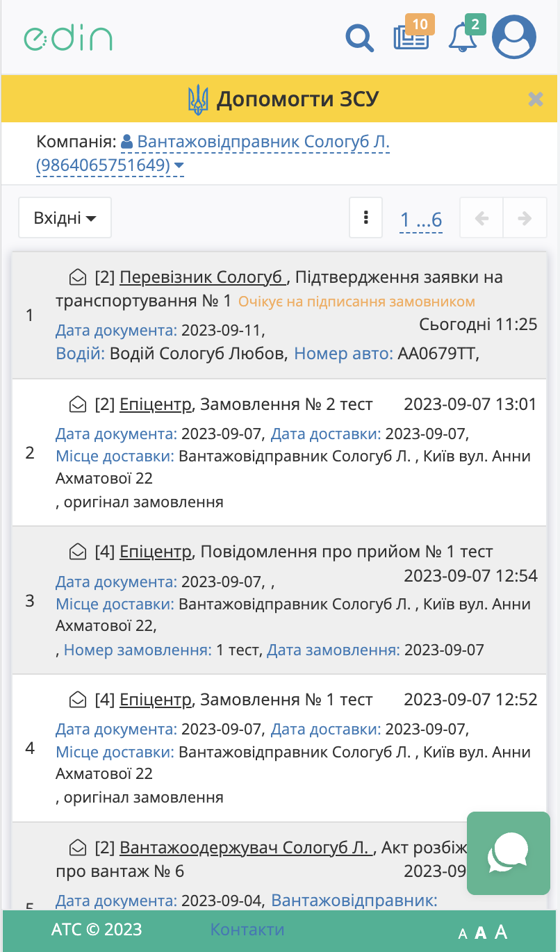Open the news feed icon with badge 10
Screen dimensions: 560x952
click(x=411, y=37)
